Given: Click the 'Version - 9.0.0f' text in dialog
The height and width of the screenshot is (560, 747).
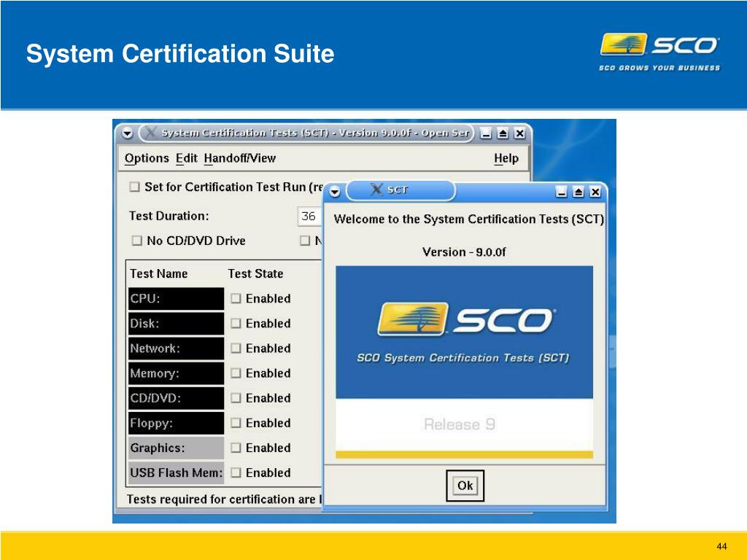Looking at the screenshot, I should pos(464,252).
